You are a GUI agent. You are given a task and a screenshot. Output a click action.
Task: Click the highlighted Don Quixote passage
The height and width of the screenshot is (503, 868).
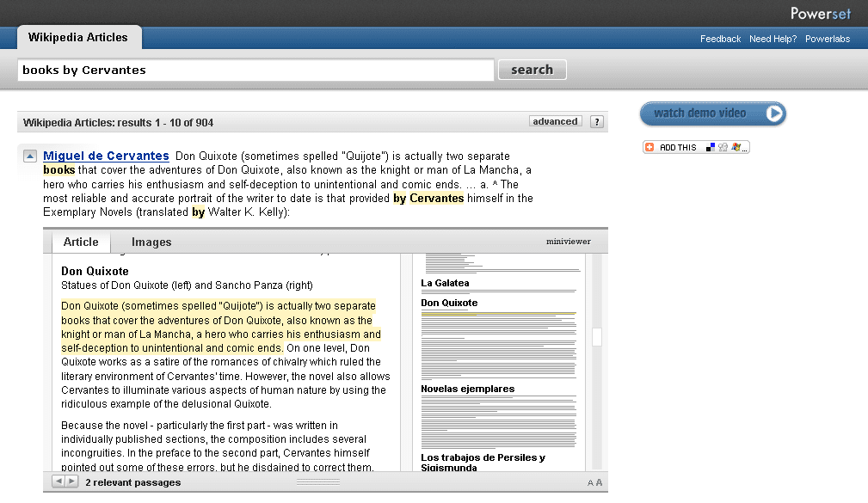coord(221,327)
